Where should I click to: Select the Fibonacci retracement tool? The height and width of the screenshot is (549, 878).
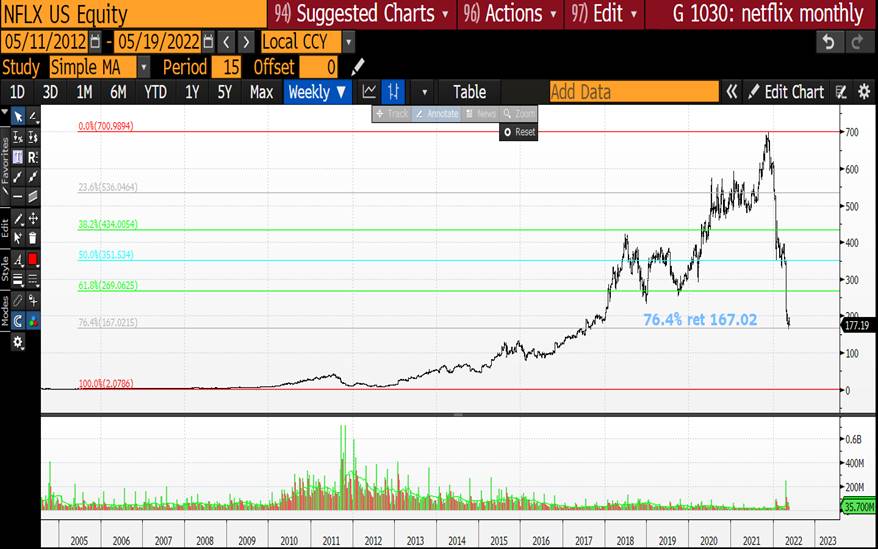pos(18,157)
